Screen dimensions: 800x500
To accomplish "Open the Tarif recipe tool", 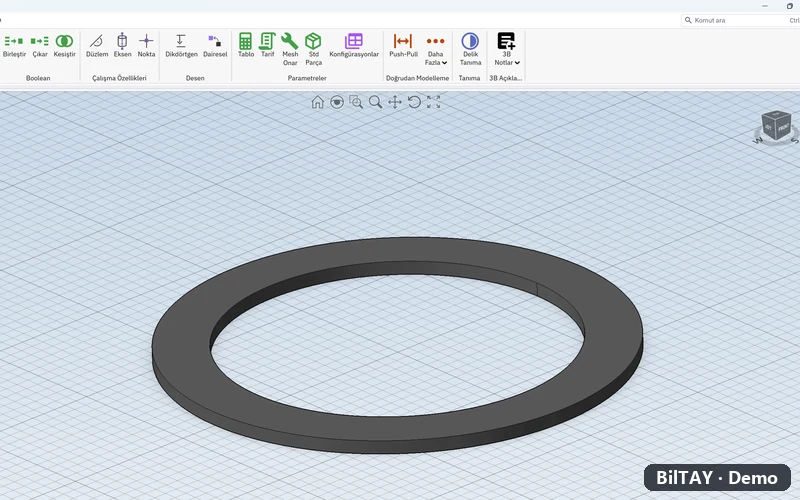I will (267, 45).
